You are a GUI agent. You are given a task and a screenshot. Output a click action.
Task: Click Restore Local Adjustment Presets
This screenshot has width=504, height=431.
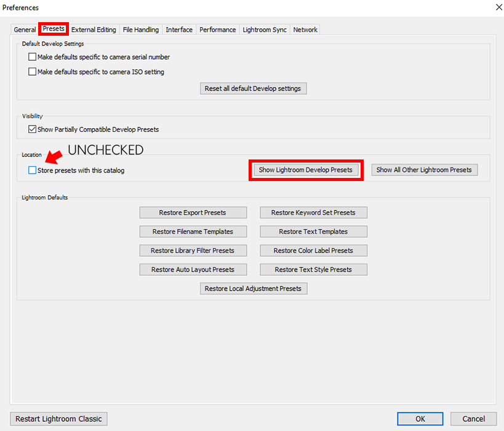(x=253, y=289)
